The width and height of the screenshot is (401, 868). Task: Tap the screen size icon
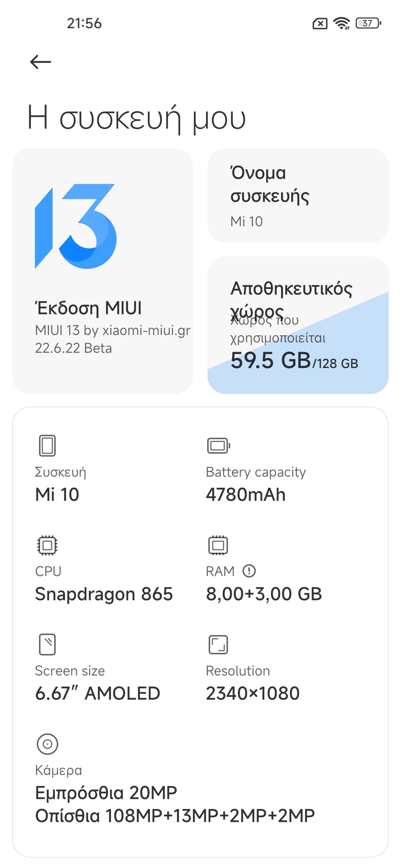pos(47,644)
